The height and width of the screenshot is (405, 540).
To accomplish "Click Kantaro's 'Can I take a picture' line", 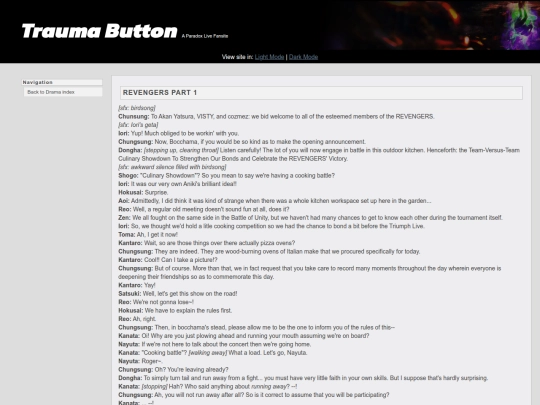I will tap(168, 260).
